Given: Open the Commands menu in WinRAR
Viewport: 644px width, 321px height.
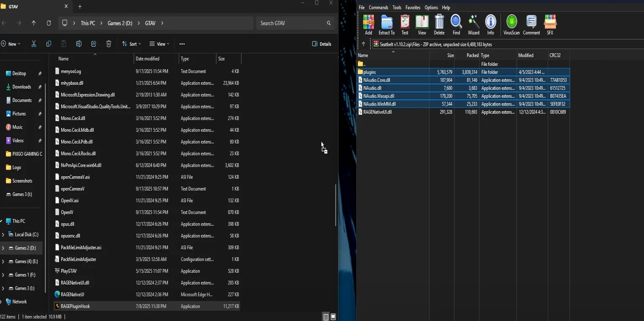Looking at the screenshot, I should tap(378, 8).
